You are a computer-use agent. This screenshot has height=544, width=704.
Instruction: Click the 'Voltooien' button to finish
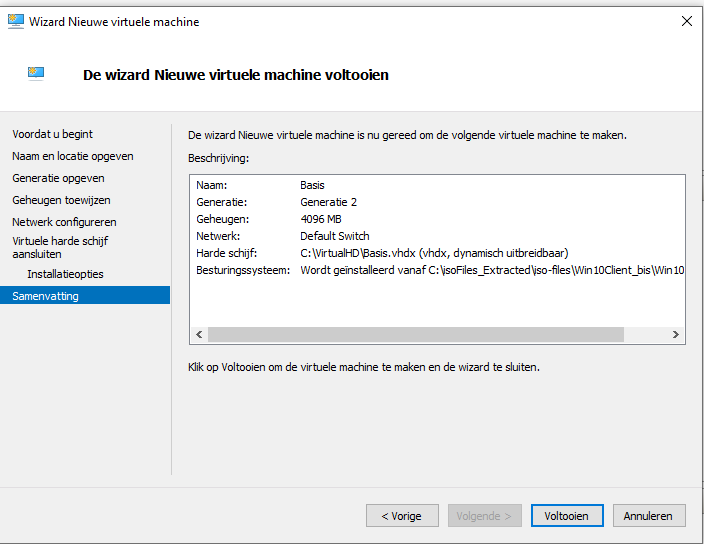coord(567,516)
